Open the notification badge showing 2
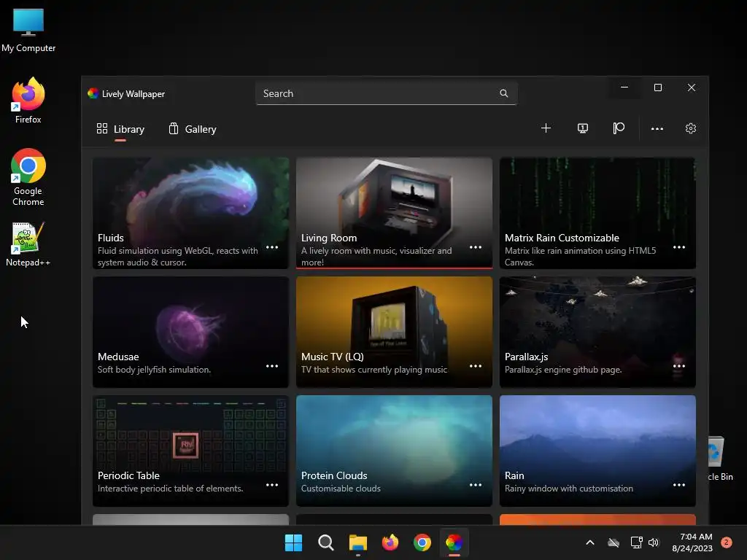The width and height of the screenshot is (747, 560). 727,542
